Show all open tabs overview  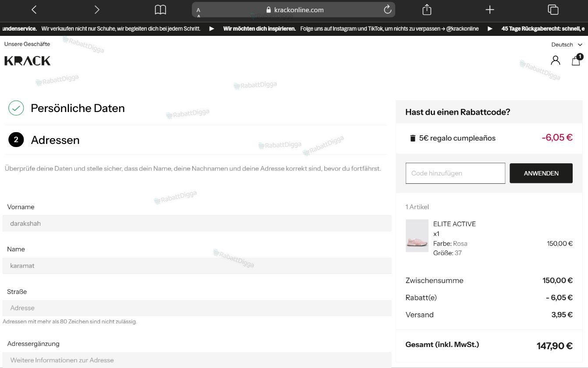point(553,10)
